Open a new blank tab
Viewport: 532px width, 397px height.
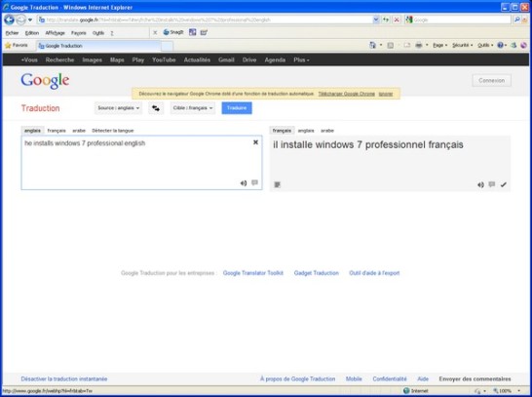pyautogui.click(x=167, y=46)
